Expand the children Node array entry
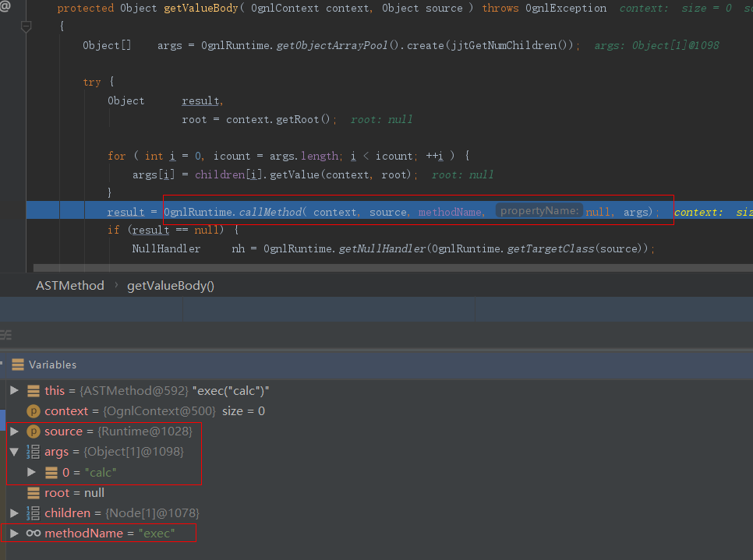Screen dimensions: 753x560 pyautogui.click(x=14, y=512)
